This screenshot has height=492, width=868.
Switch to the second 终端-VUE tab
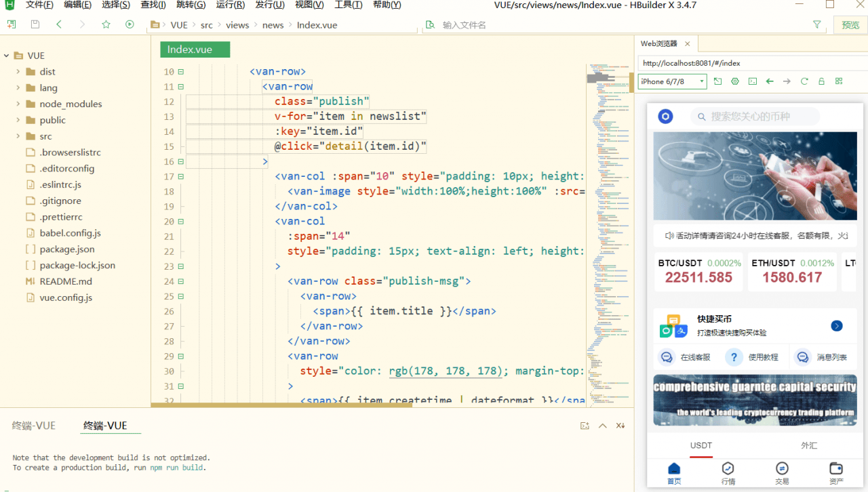(x=105, y=426)
